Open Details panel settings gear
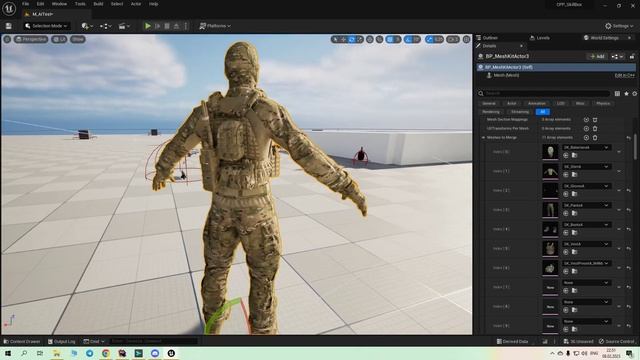The height and width of the screenshot is (360, 640). pos(634,93)
